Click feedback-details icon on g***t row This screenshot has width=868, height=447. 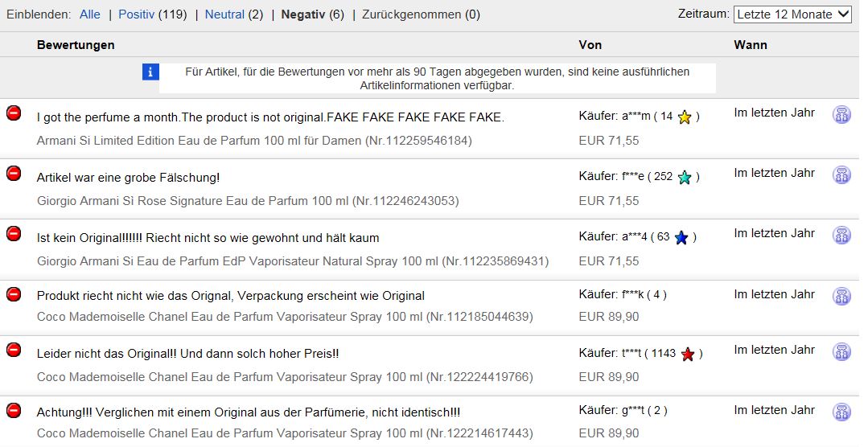tap(841, 412)
